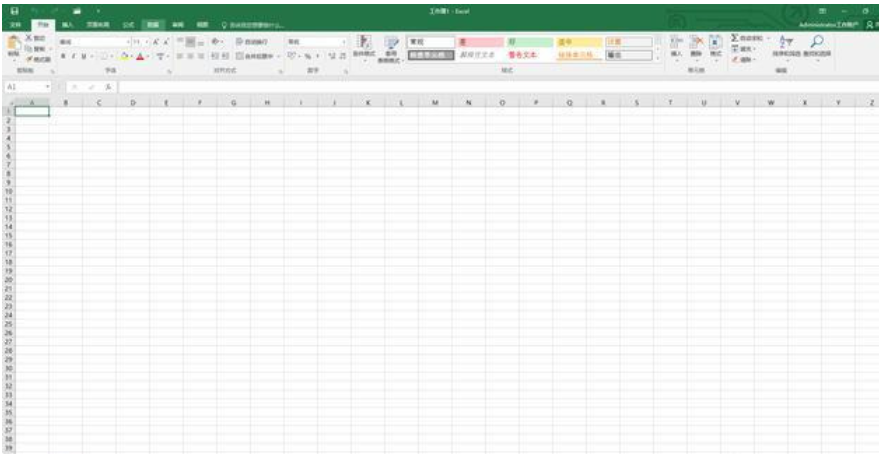
Task: Open the Font group dialog launcher
Action: [169, 71]
